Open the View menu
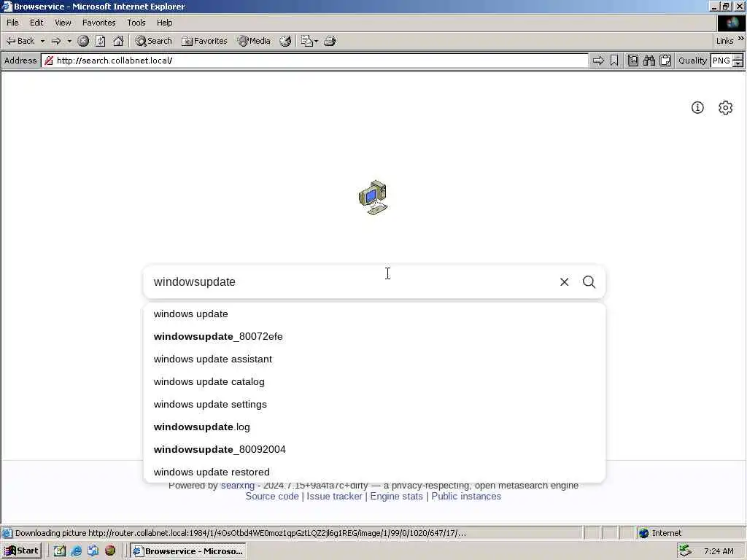This screenshot has width=747, height=560. 63,23
